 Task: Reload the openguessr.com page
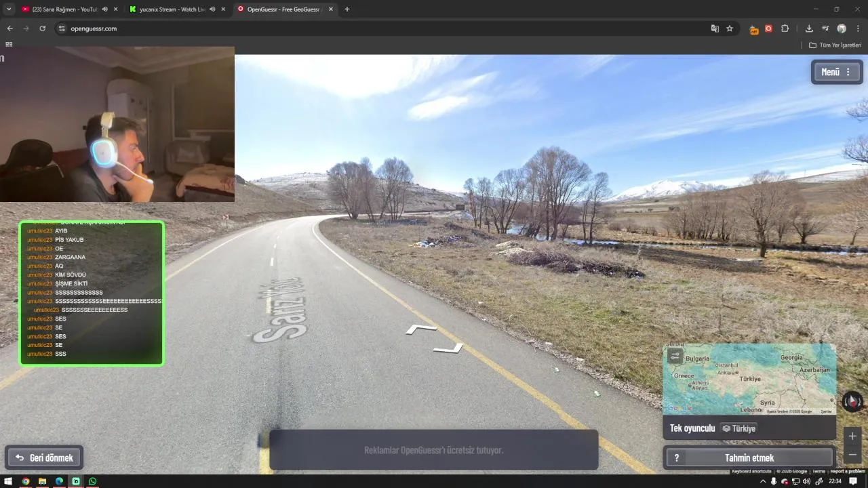pos(42,28)
